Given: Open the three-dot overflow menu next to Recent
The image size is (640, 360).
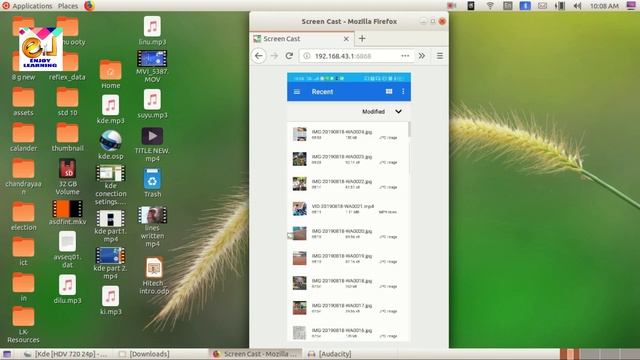Looking at the screenshot, I should 403,91.
